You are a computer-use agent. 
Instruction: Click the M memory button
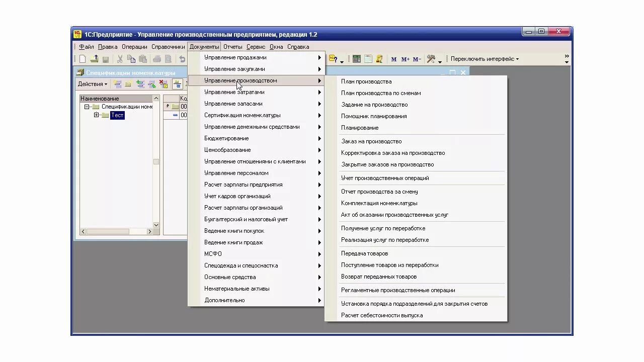(394, 59)
